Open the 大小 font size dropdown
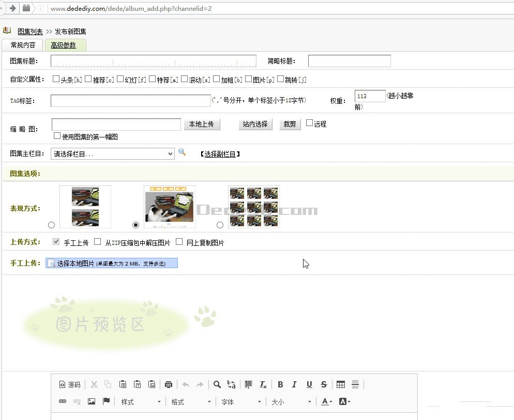The image size is (514, 420). [292, 402]
